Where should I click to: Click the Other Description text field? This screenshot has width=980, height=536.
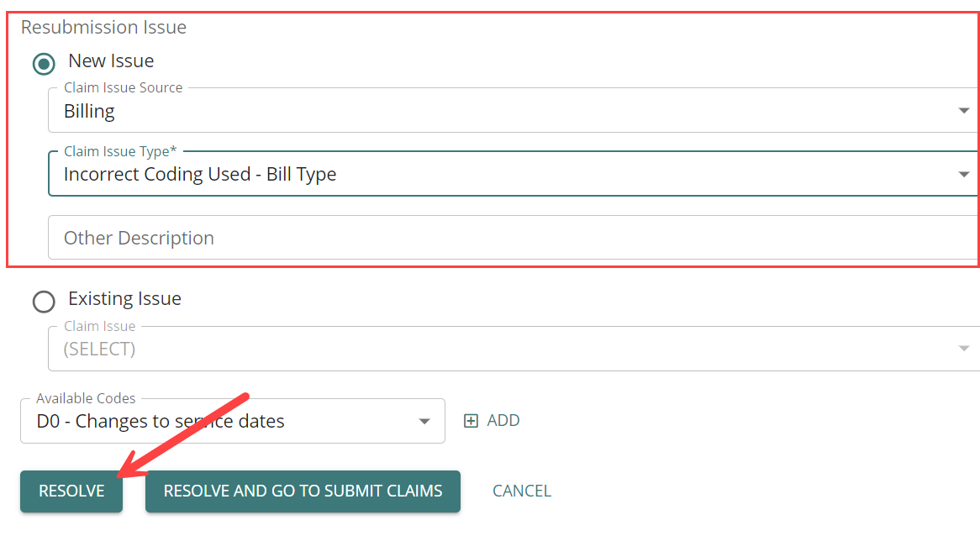pyautogui.click(x=514, y=238)
